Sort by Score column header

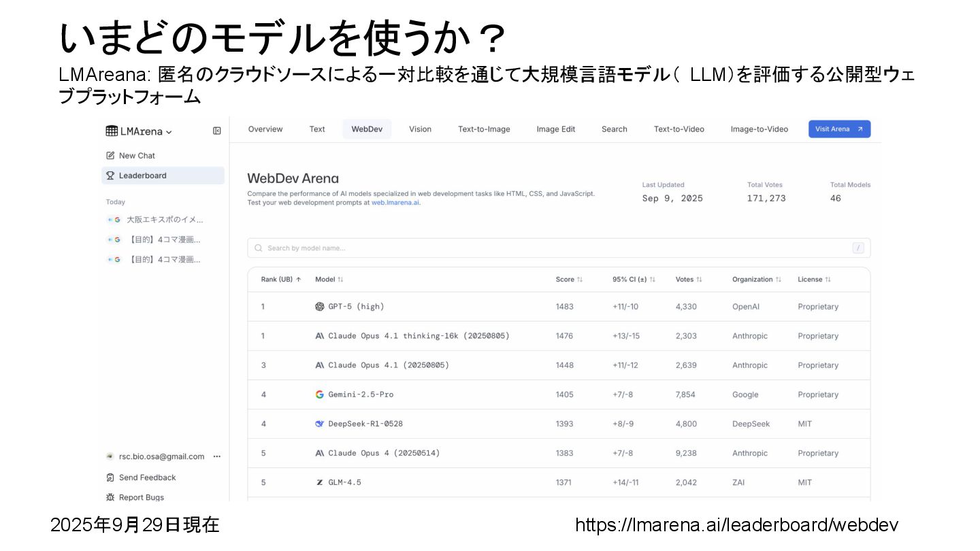[x=570, y=280]
